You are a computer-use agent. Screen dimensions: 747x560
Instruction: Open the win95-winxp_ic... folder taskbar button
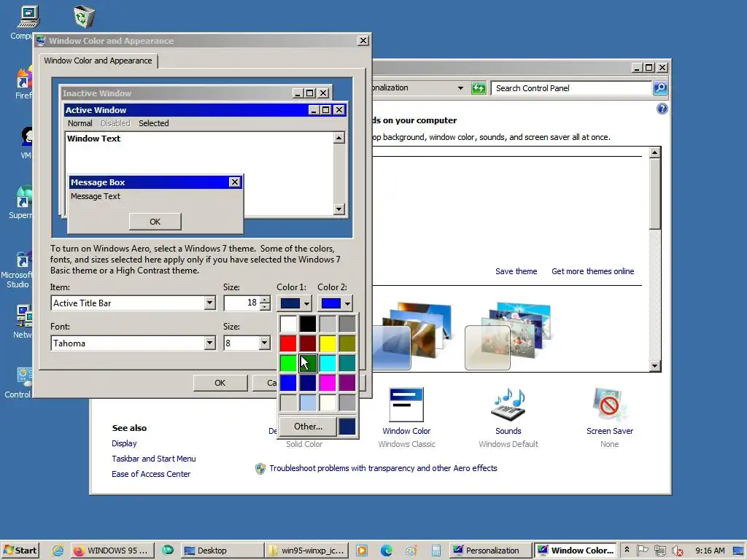click(x=307, y=551)
